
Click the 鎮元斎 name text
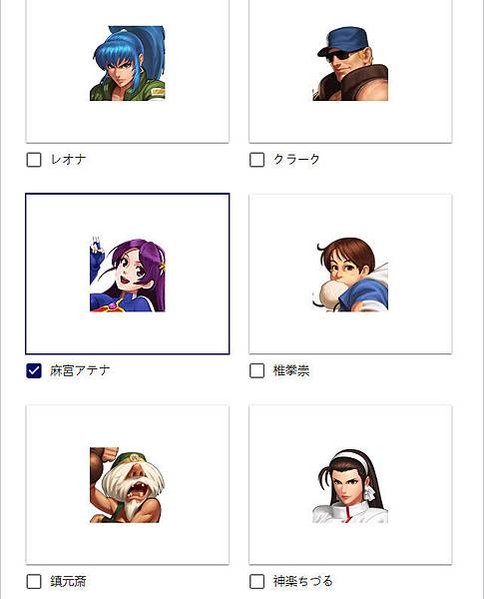(x=68, y=582)
